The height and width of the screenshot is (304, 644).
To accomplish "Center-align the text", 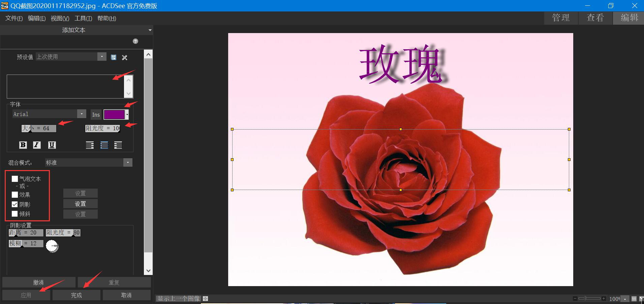I will (x=104, y=145).
